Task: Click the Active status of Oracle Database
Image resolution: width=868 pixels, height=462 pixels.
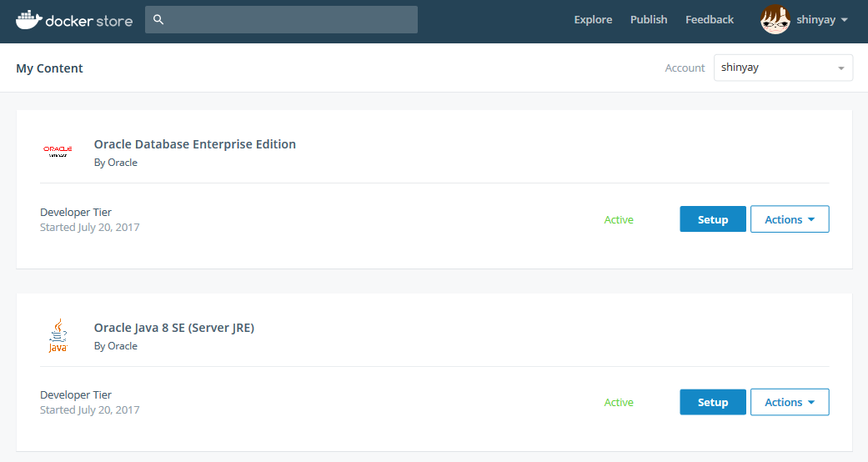Action: click(619, 220)
